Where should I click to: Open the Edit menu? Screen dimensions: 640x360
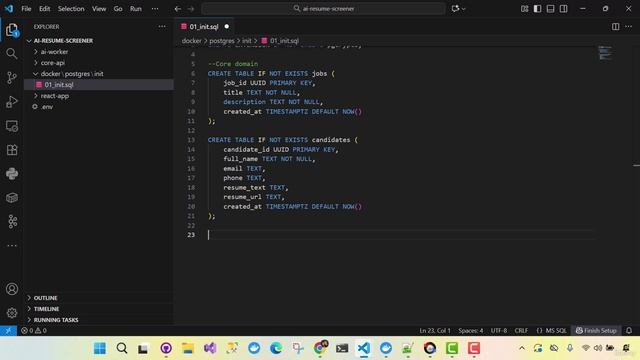tap(44, 9)
